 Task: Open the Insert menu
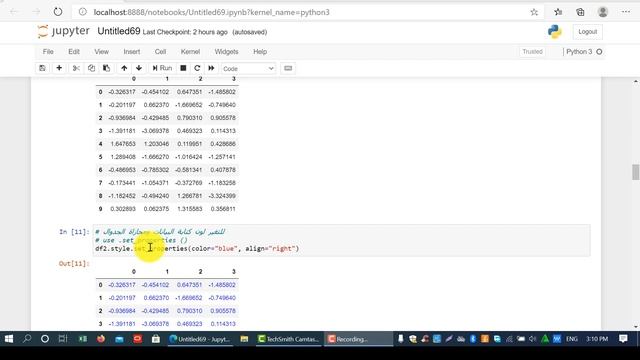[132, 52]
